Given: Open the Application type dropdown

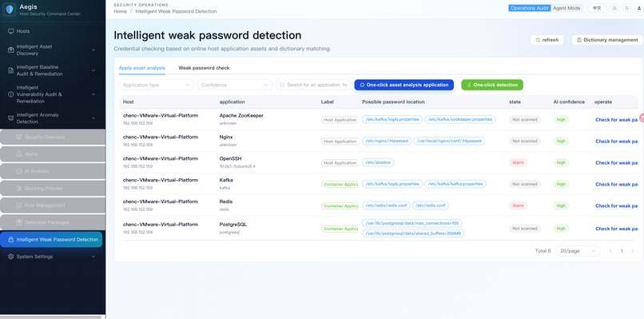Looking at the screenshot, I should point(156,85).
